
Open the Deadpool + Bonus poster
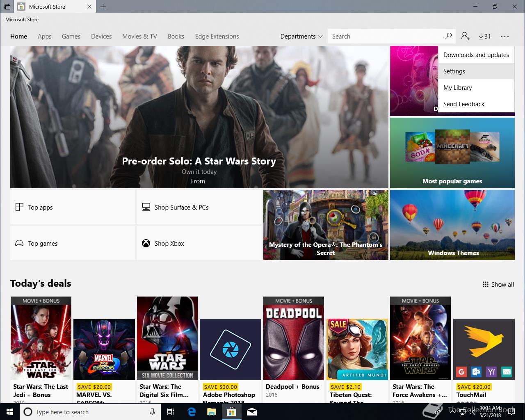(294, 338)
